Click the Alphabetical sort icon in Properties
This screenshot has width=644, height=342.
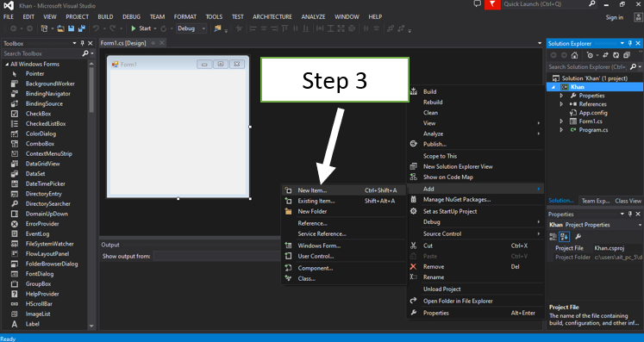[565, 237]
